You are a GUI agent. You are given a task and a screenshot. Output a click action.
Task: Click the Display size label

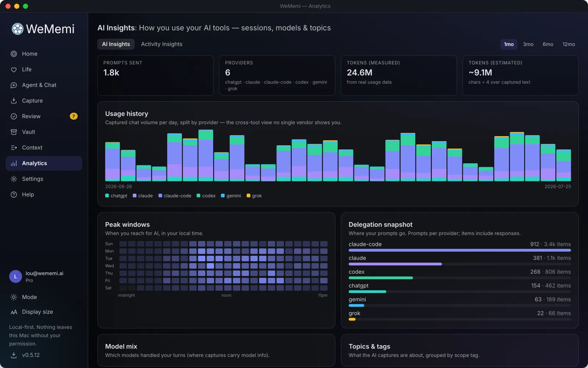pos(37,312)
